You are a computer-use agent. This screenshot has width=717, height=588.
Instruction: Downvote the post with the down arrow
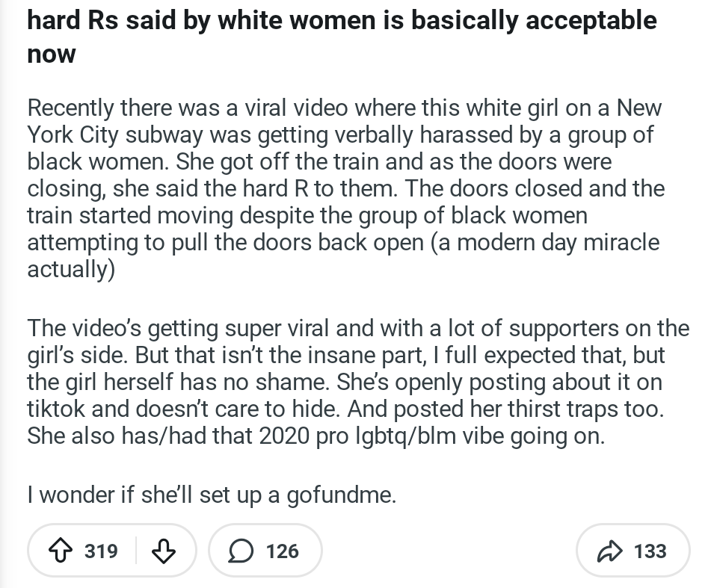pyautogui.click(x=164, y=551)
